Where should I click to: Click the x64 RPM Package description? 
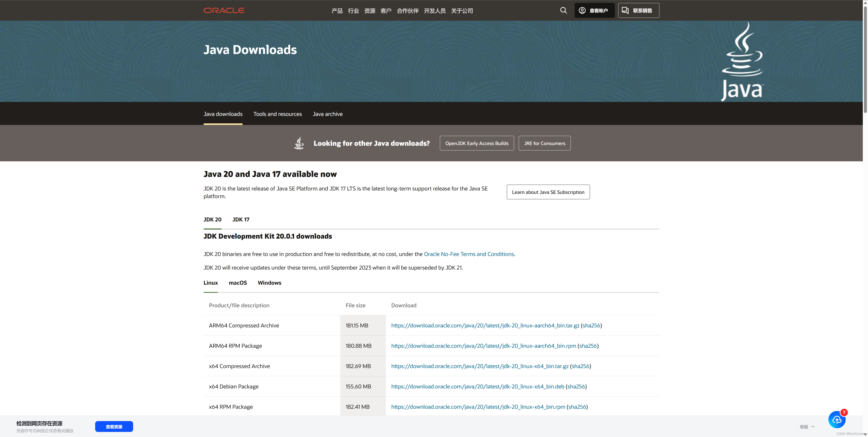(x=231, y=407)
